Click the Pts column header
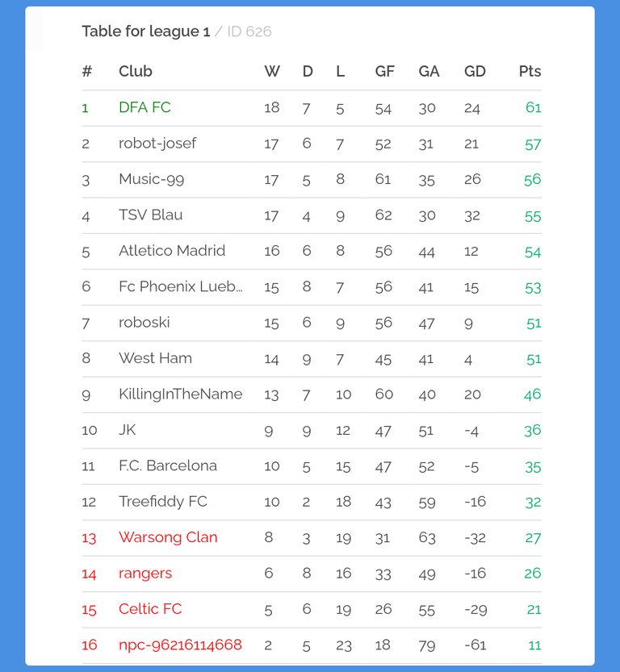 (x=530, y=71)
